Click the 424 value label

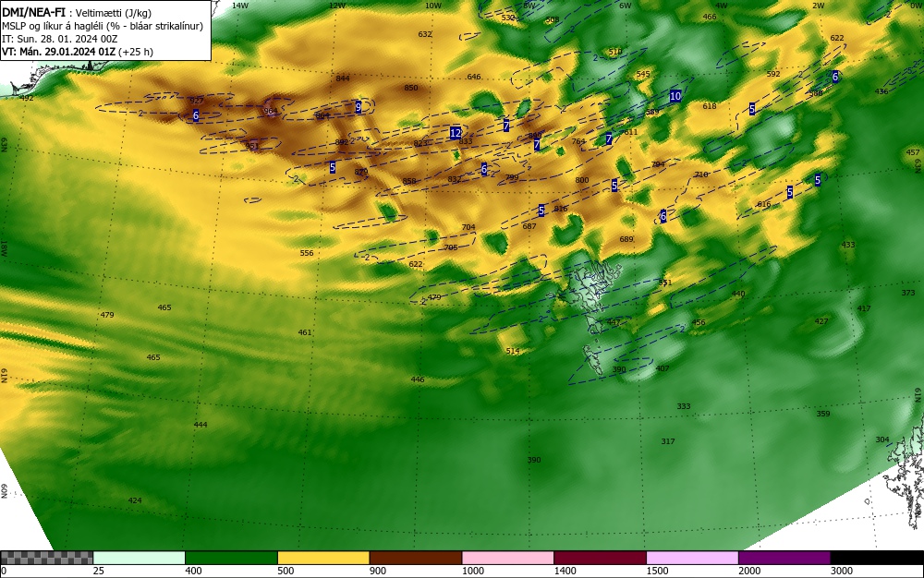135,500
